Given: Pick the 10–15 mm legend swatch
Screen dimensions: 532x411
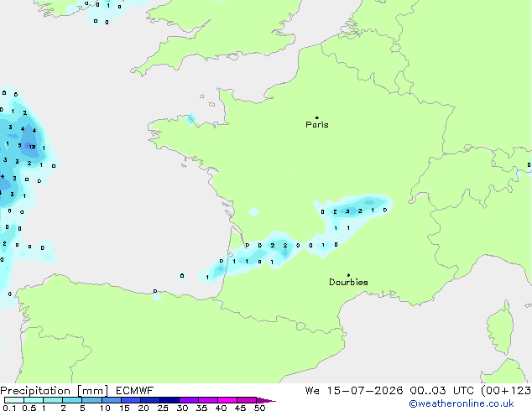Looking at the screenshot, I should (x=112, y=400).
